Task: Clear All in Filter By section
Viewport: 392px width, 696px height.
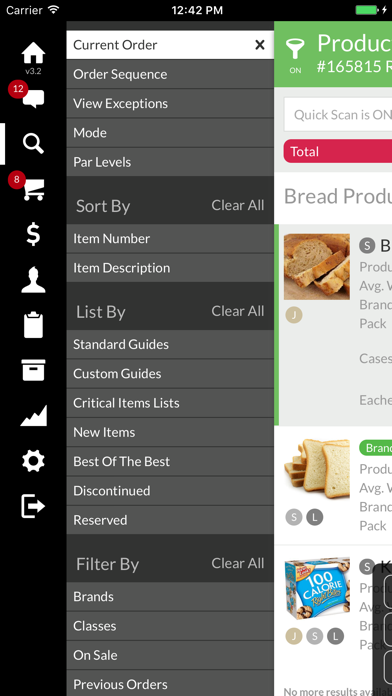Action: (238, 563)
